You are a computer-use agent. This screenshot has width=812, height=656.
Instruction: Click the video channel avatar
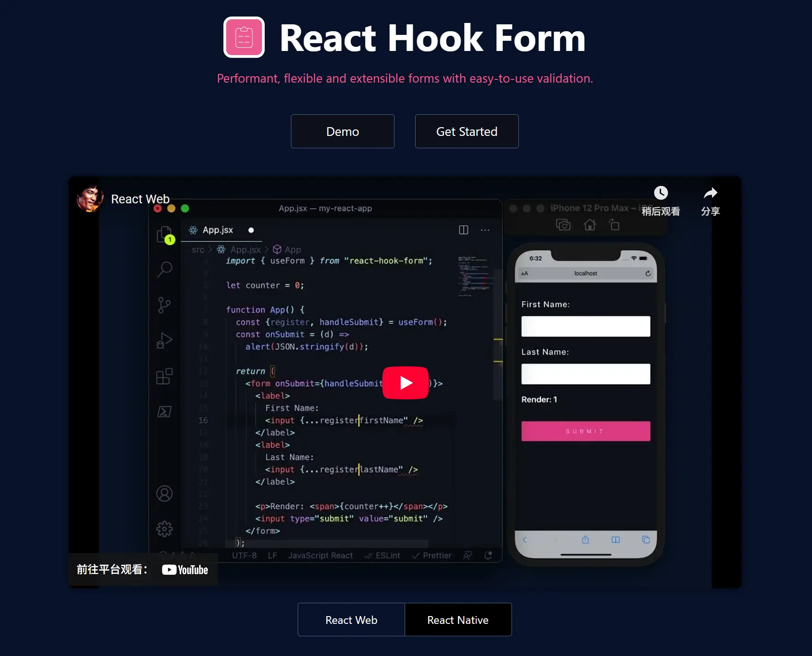tap(89, 198)
